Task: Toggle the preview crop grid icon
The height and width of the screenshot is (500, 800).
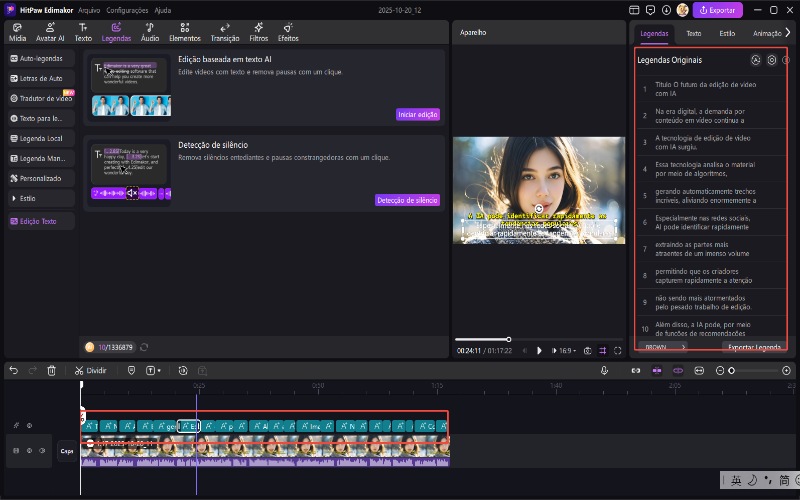Action: pyautogui.click(x=603, y=351)
